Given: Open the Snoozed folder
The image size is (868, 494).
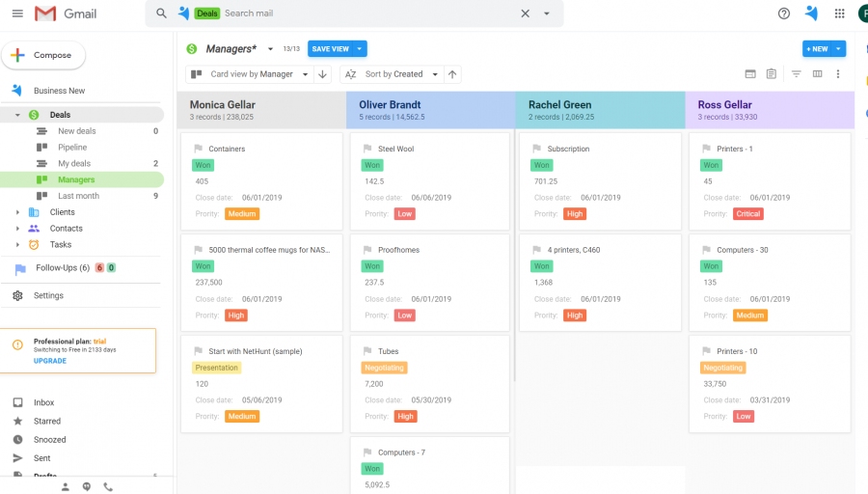Looking at the screenshot, I should pos(50,440).
